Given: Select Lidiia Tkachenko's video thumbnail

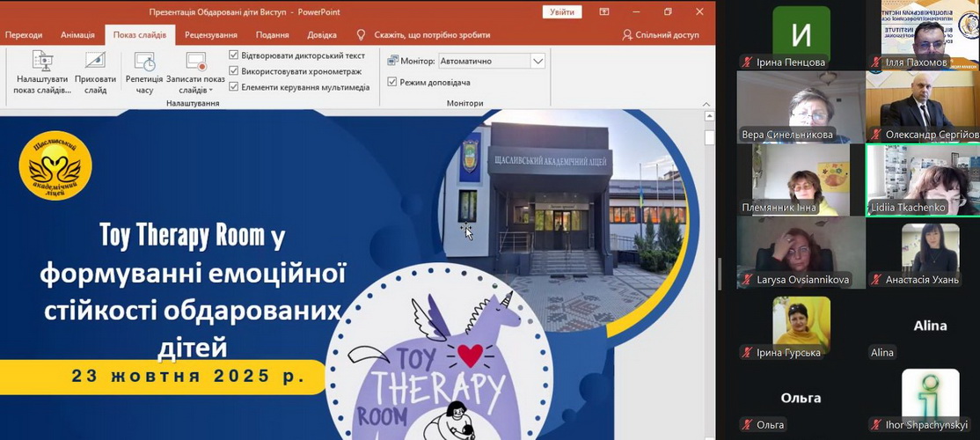Looking at the screenshot, I should (x=922, y=180).
